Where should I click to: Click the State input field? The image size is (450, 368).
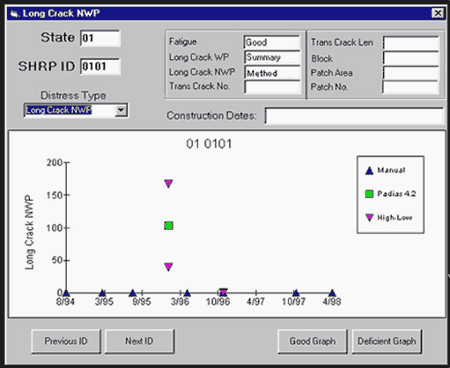coord(100,38)
